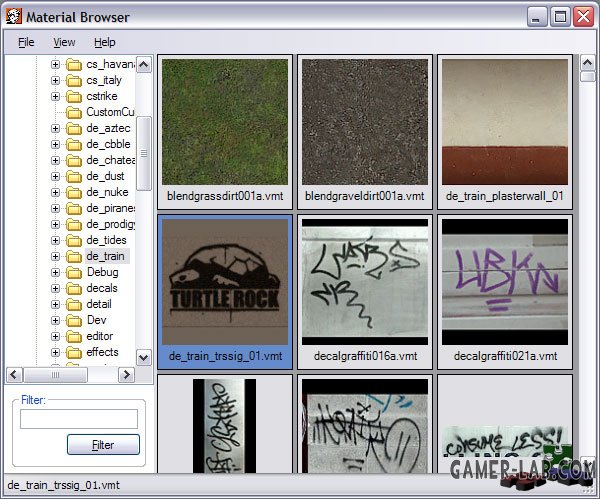Click the Debug folder icon

tap(74, 272)
